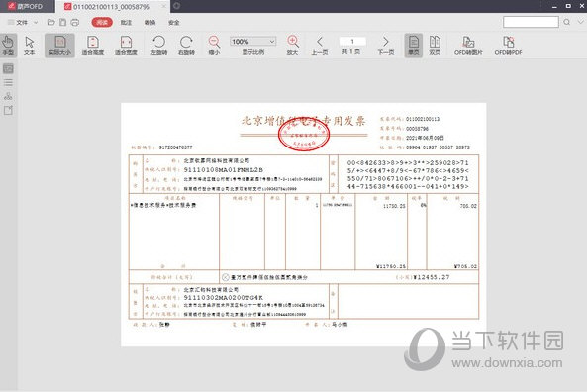This screenshot has height=392, width=587.
Task: Expand the chevron beside the search icon
Action: 581,22
